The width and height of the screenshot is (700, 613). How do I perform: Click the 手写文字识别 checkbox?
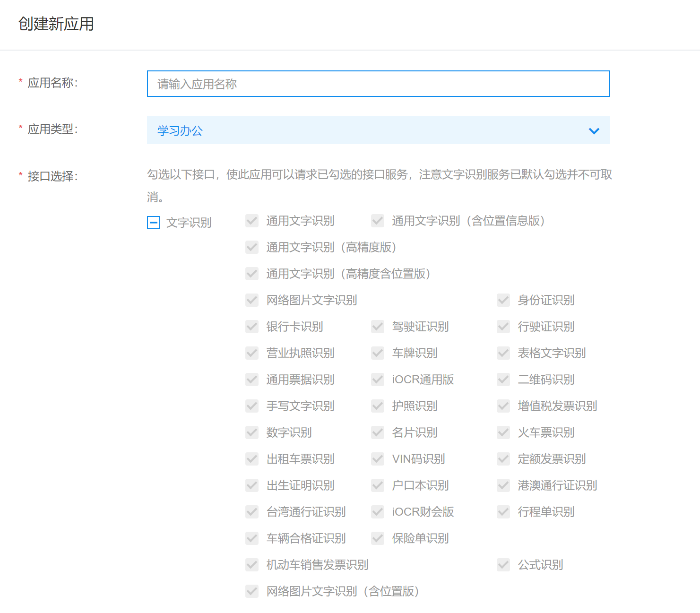(252, 406)
